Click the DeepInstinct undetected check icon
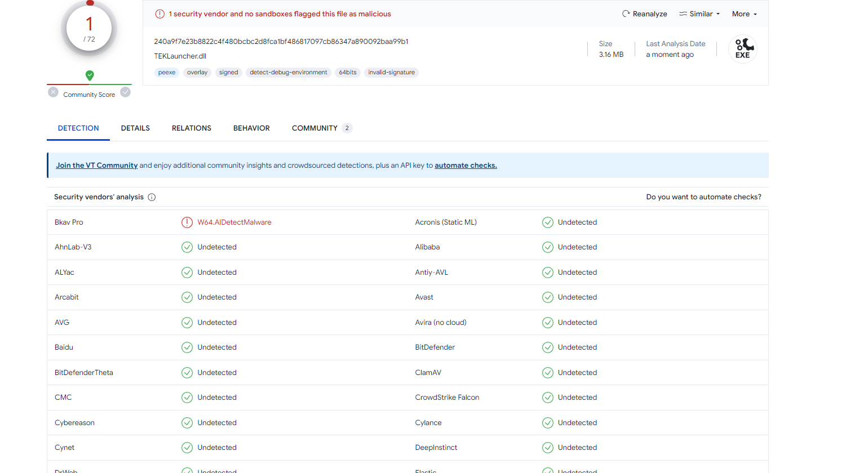 tap(548, 448)
